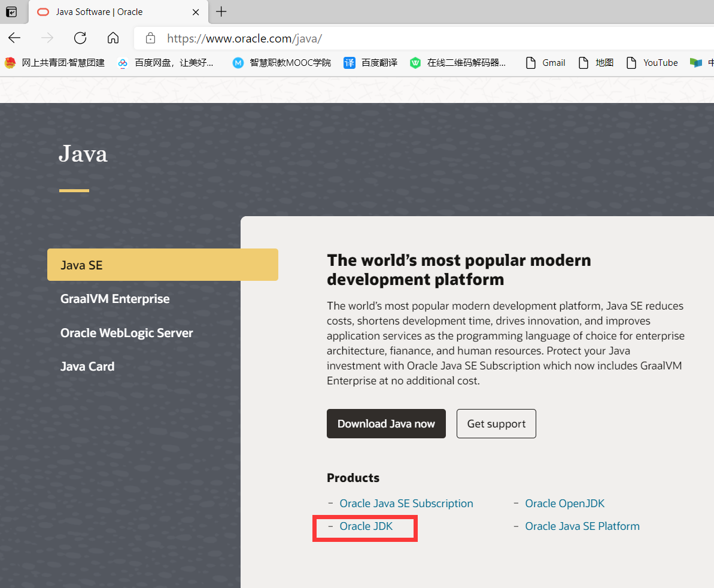Select Oracle WebLogic Server in the sidebar
Viewport: 714px width, 588px height.
[x=127, y=333]
